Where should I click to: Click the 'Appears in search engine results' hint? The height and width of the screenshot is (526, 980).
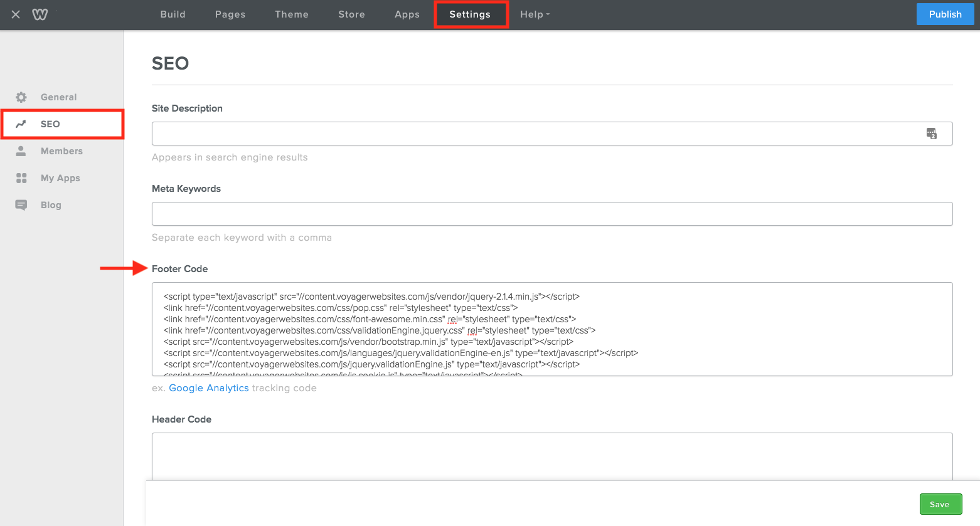[230, 157]
